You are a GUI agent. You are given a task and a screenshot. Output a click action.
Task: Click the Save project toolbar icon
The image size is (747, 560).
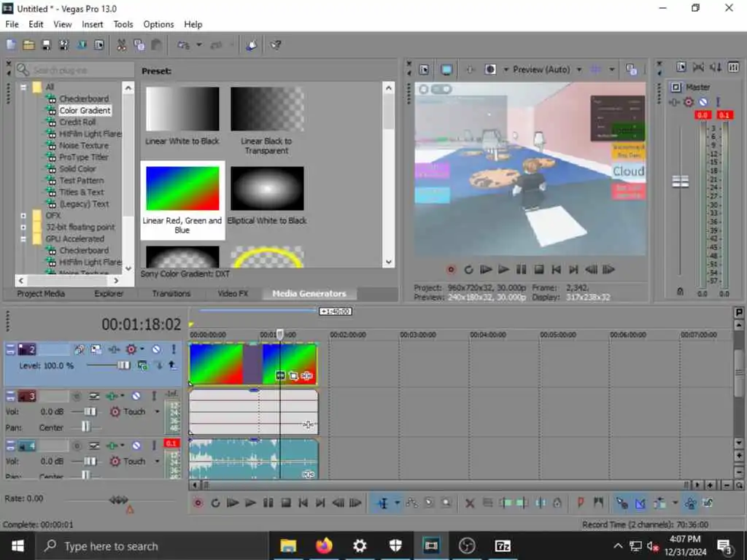(x=46, y=45)
